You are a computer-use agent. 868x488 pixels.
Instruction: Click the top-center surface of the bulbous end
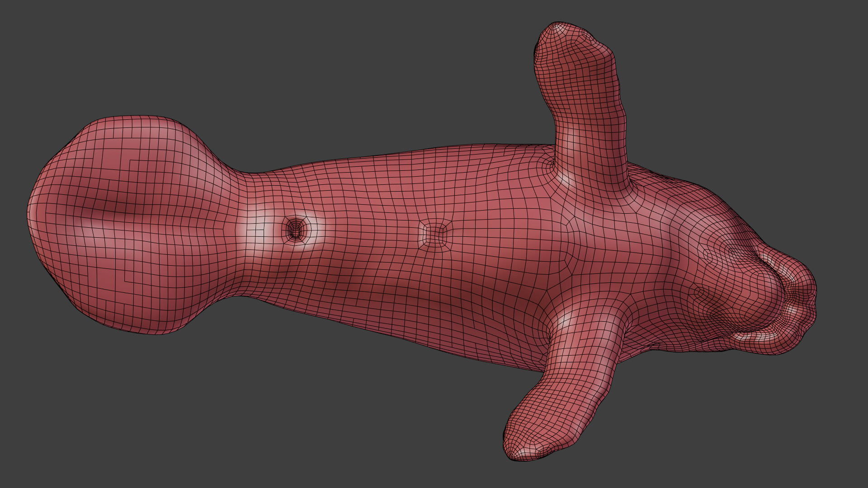pos(136,136)
